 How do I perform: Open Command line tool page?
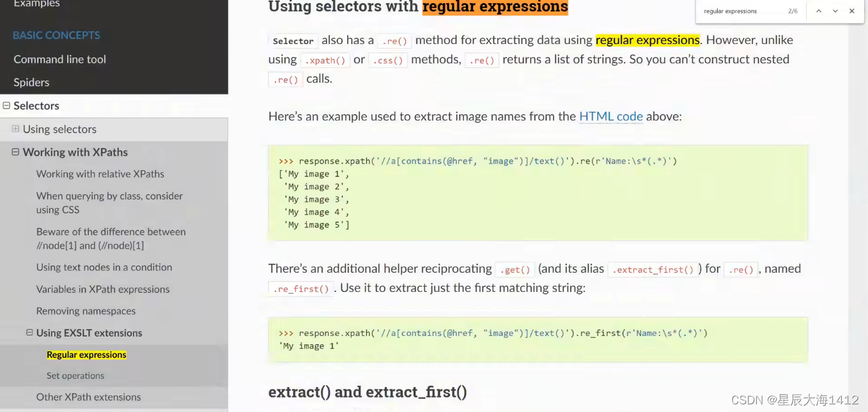60,59
